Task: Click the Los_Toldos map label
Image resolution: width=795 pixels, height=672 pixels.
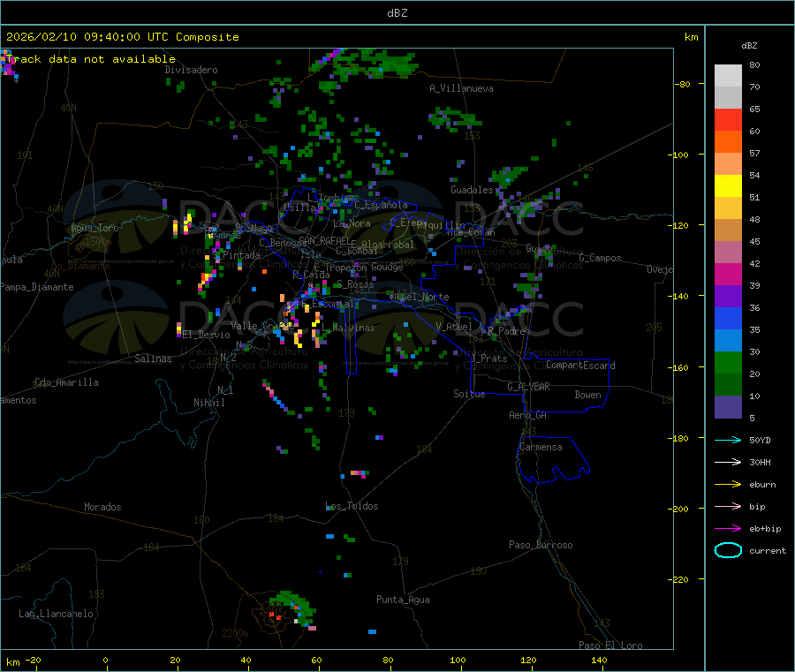Action: coord(352,506)
